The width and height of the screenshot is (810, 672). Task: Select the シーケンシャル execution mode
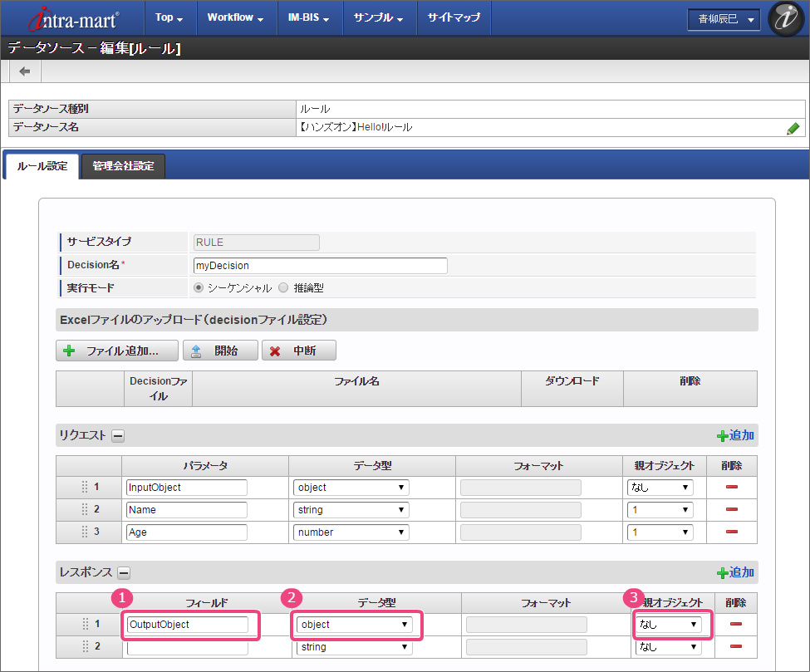tap(199, 287)
